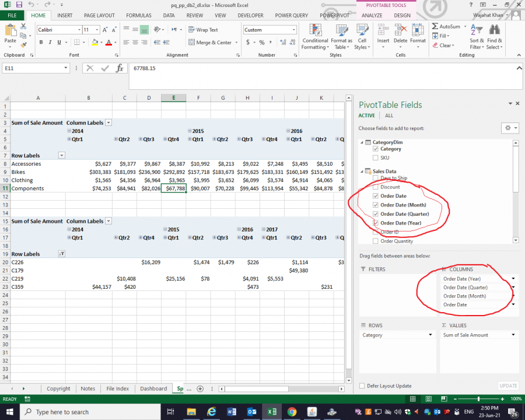Uncheck Order Date (Quarter) checkbox

[376, 214]
